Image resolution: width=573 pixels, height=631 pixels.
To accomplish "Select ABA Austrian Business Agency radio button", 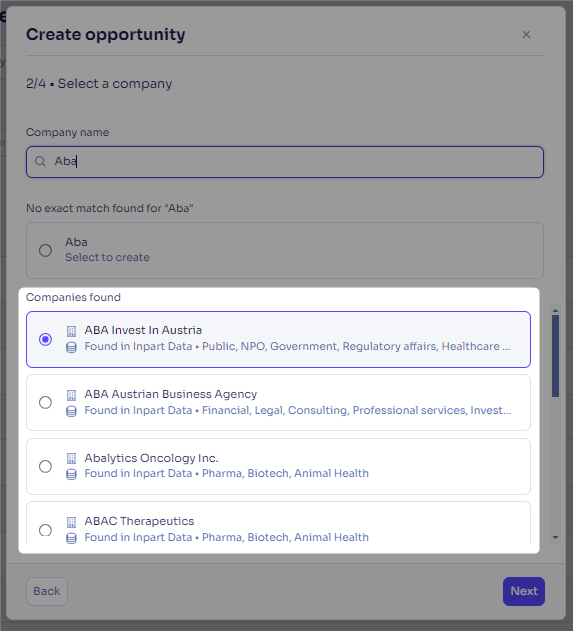I will pyautogui.click(x=45, y=402).
